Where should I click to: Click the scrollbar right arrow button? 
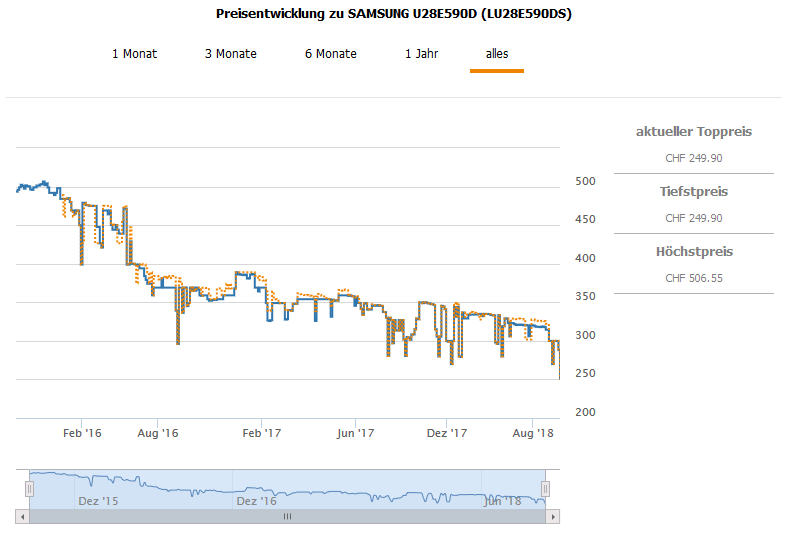pos(553,517)
